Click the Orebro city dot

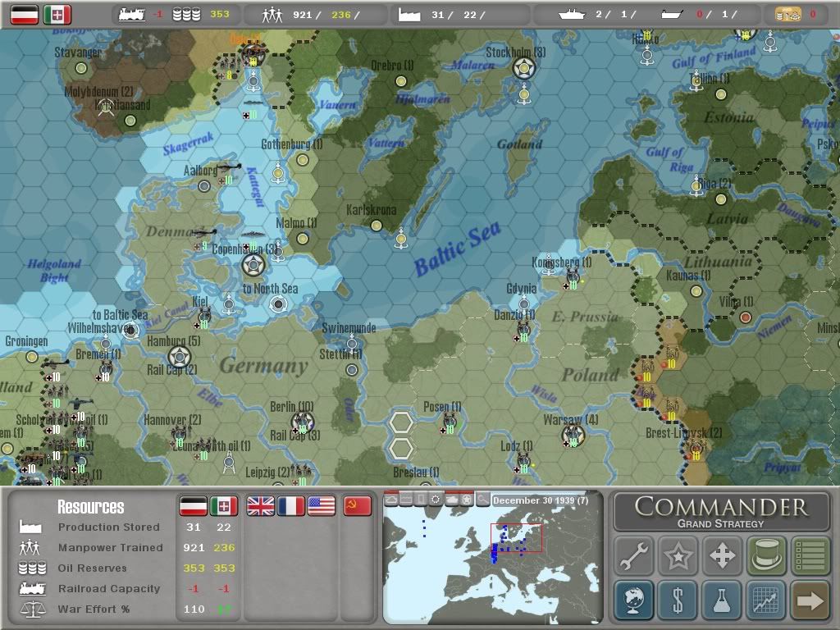coord(400,81)
